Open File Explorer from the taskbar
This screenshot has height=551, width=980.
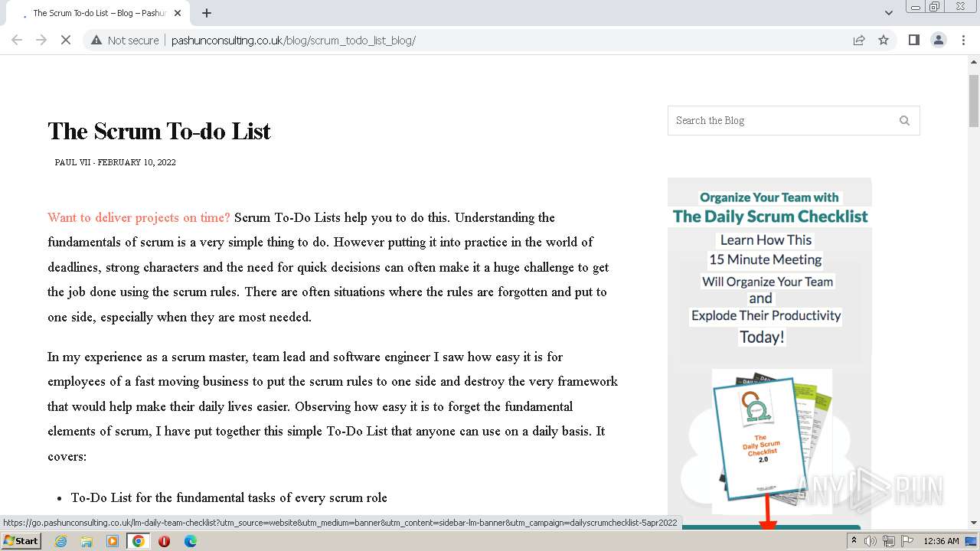(x=87, y=541)
